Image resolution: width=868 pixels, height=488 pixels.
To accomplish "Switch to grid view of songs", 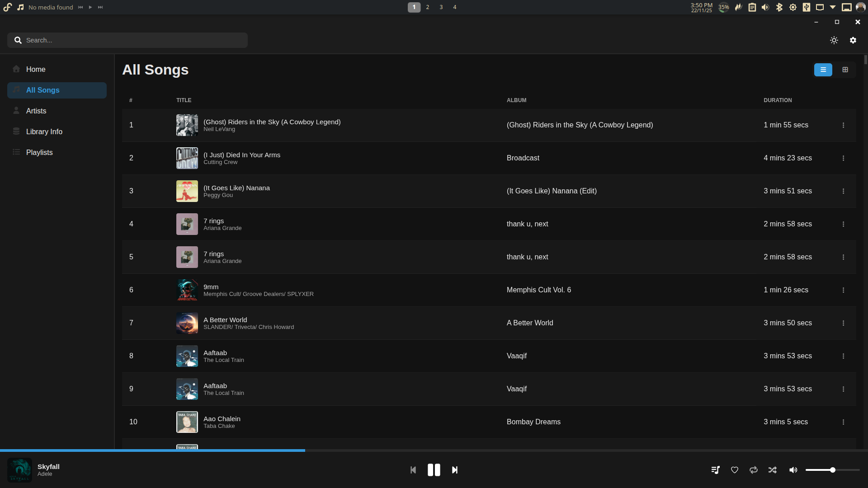I will pos(845,70).
